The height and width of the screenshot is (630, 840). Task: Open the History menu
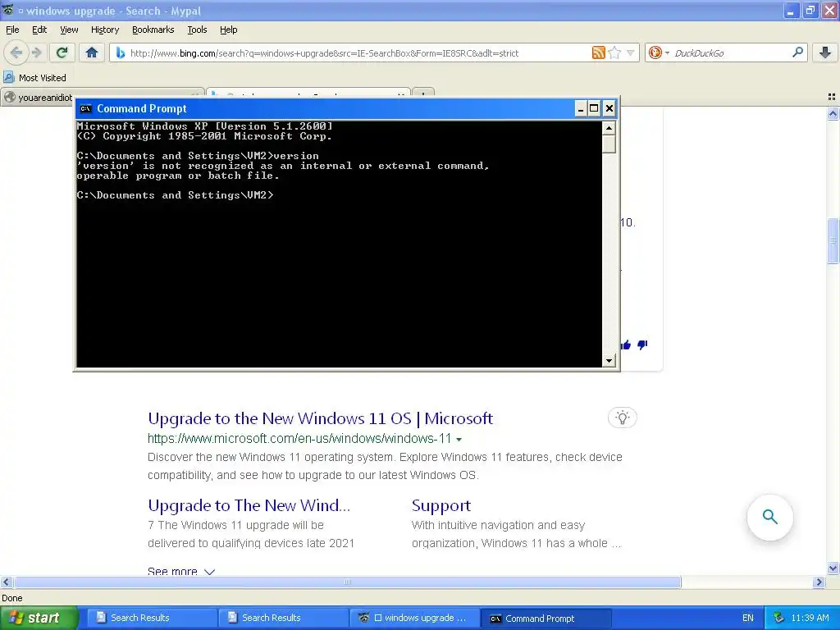pyautogui.click(x=105, y=30)
